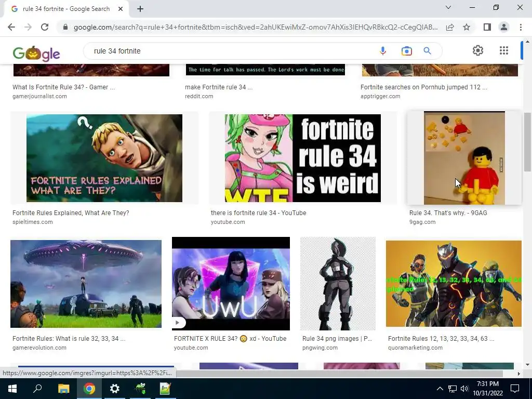The image size is (532, 399).
Task: Share this page via share icon
Action: (450, 27)
